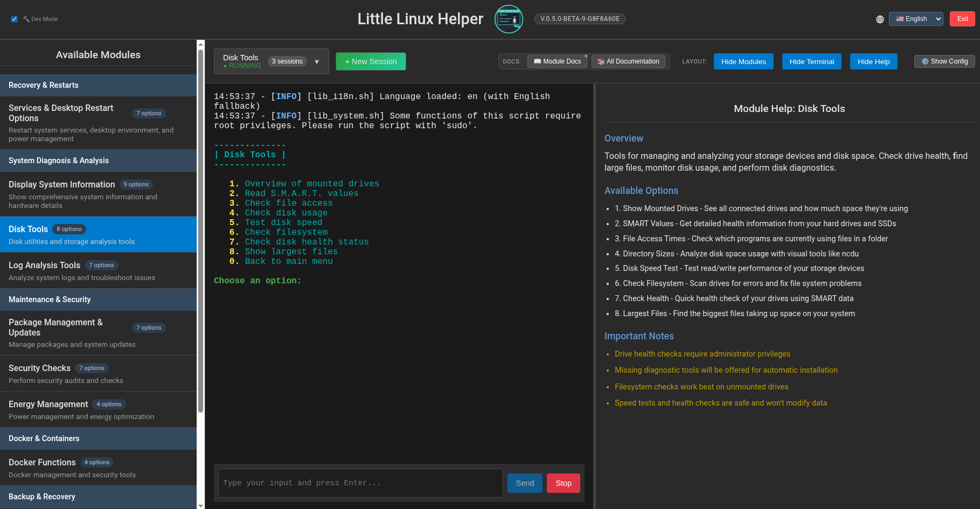The image size is (980, 509).
Task: Click the book icon on Module Docs
Action: click(537, 61)
